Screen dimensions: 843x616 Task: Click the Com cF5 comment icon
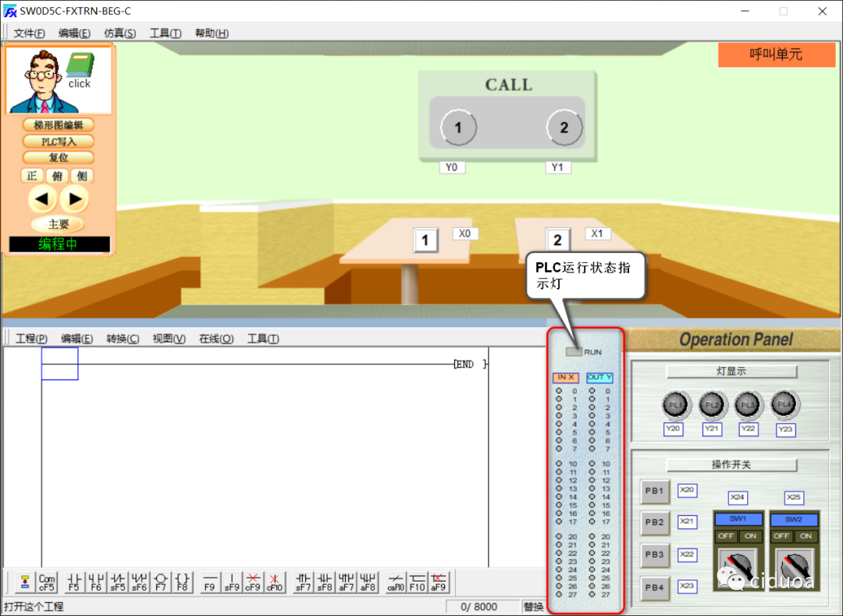pyautogui.click(x=47, y=582)
